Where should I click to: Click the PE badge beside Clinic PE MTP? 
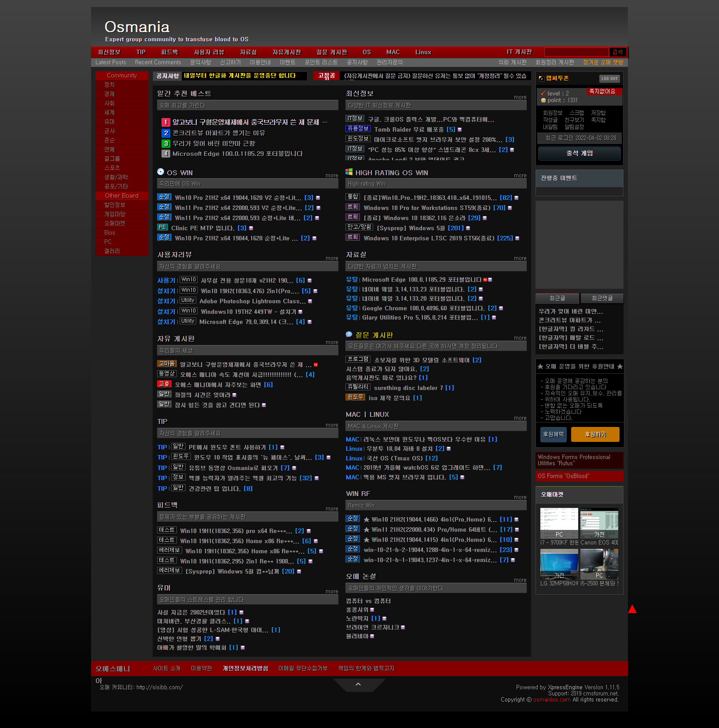pos(163,228)
